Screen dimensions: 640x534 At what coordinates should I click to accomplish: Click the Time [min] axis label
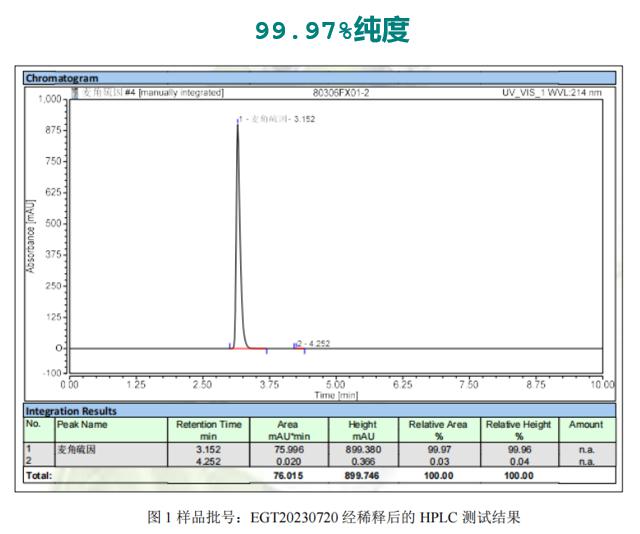336,395
